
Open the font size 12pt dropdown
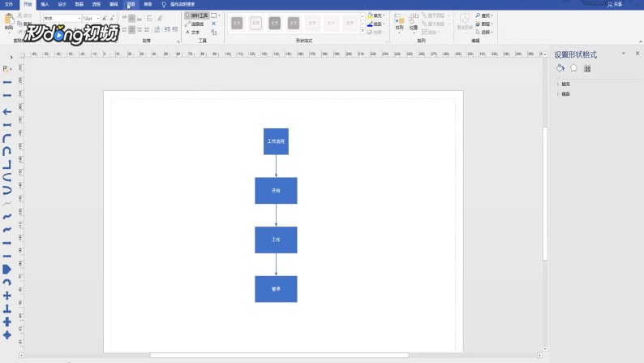pyautogui.click(x=98, y=19)
